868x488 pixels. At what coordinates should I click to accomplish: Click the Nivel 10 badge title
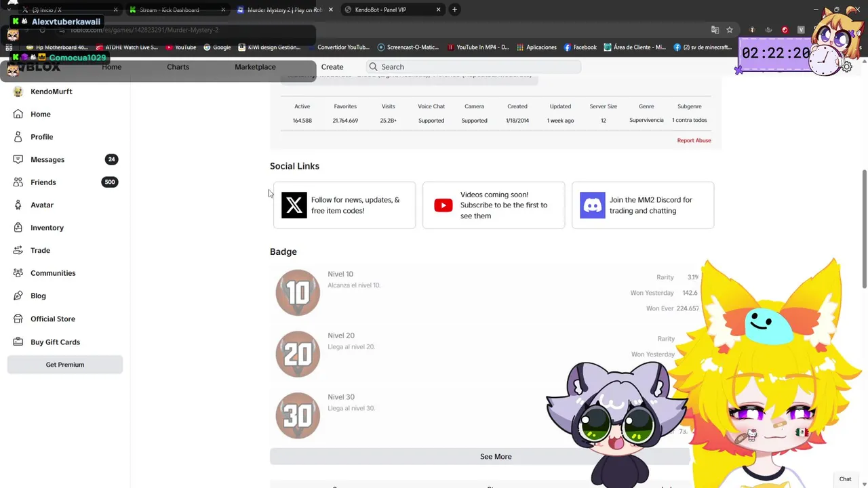[340, 274]
